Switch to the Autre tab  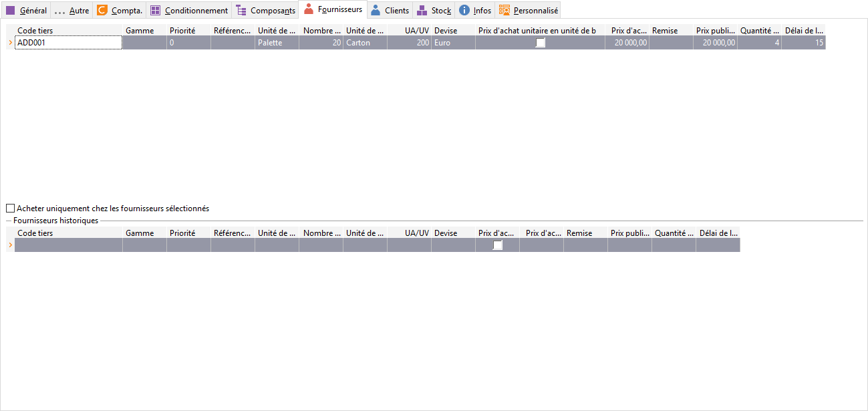click(71, 10)
